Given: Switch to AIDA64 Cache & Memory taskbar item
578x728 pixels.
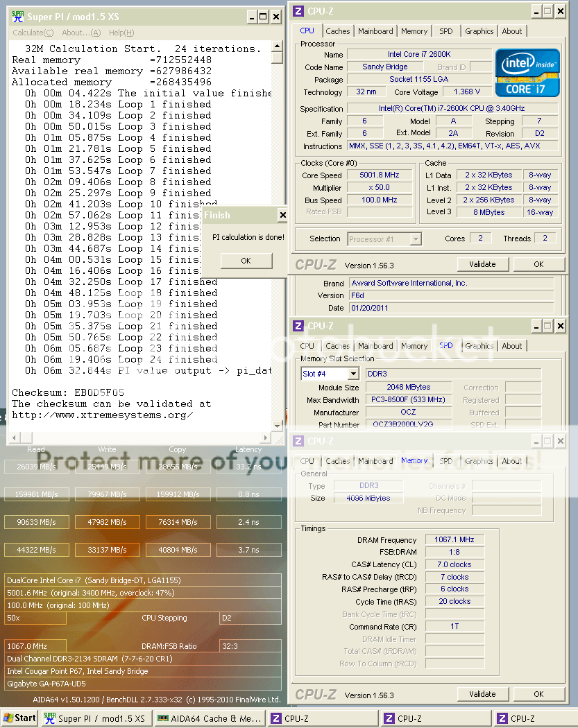Looking at the screenshot, I should coord(210,718).
